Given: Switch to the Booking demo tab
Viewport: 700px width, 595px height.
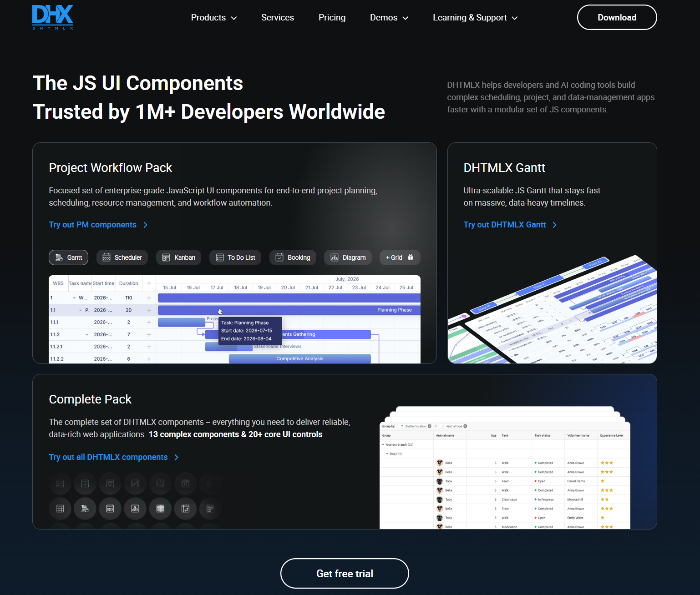Looking at the screenshot, I should point(293,257).
